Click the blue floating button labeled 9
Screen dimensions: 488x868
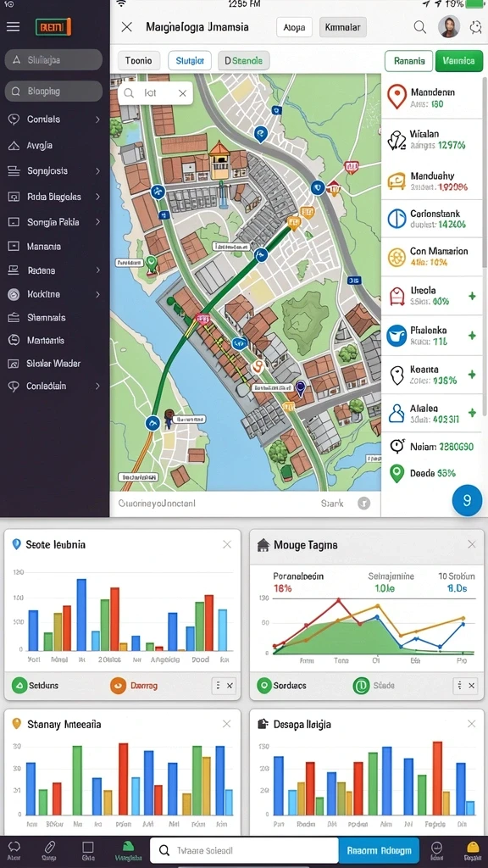pyautogui.click(x=467, y=500)
